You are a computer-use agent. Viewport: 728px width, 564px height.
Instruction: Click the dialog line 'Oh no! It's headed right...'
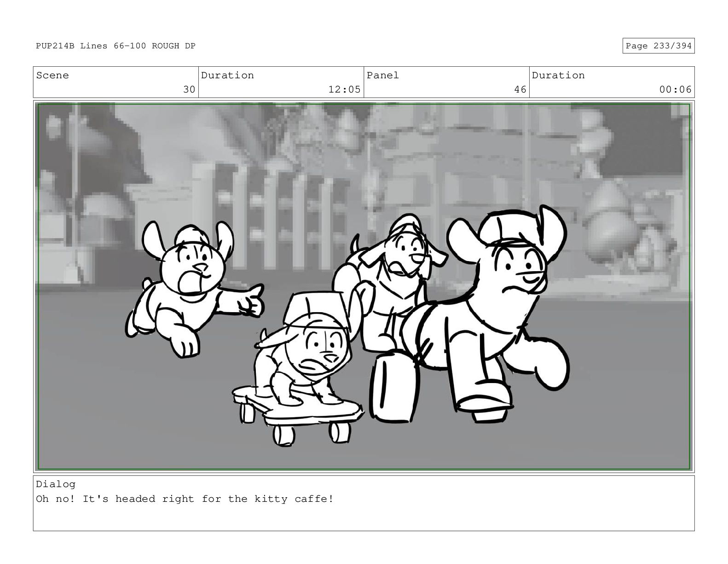[x=185, y=499]
